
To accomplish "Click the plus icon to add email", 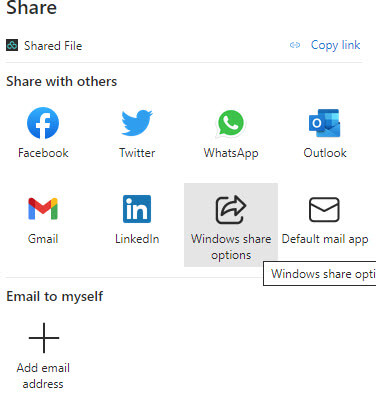I will pos(44,338).
